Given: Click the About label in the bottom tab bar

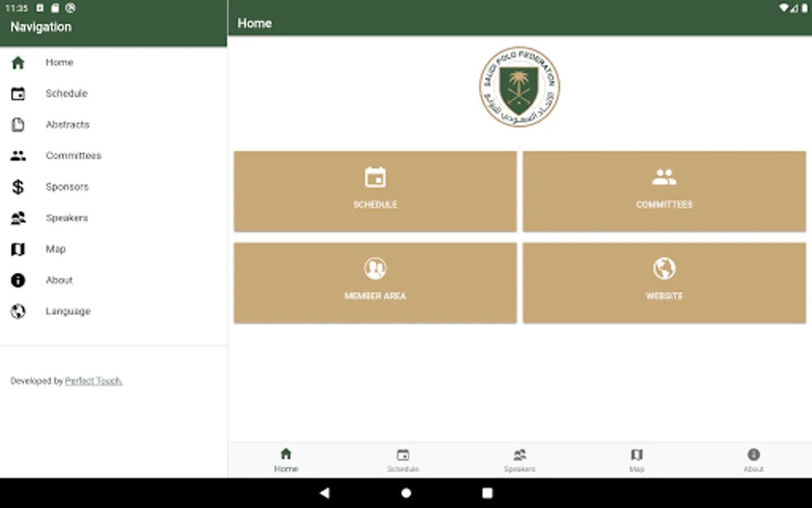Looking at the screenshot, I should (x=754, y=469).
